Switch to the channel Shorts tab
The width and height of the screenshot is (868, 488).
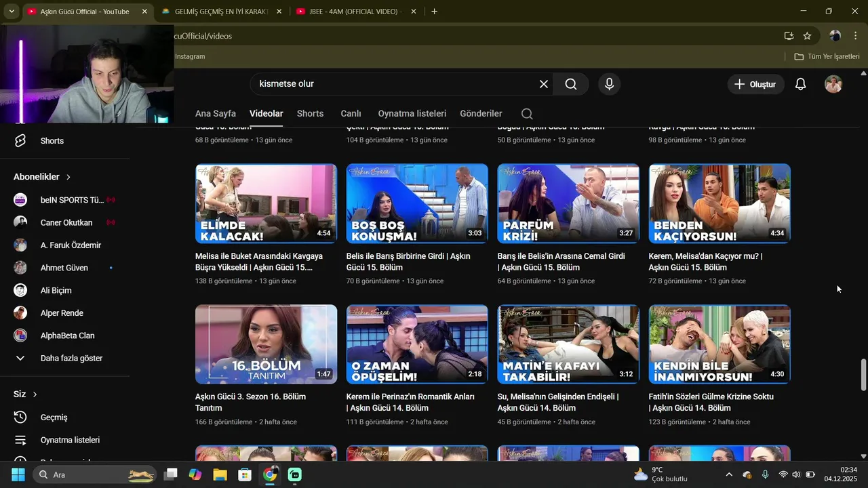(x=310, y=114)
